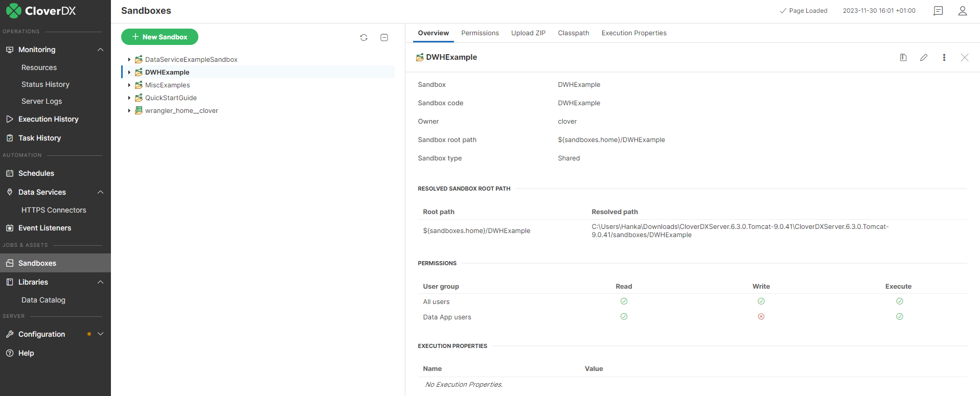Click the sandbox icon beside DWHExample title
The width and height of the screenshot is (980, 396).
(x=420, y=57)
